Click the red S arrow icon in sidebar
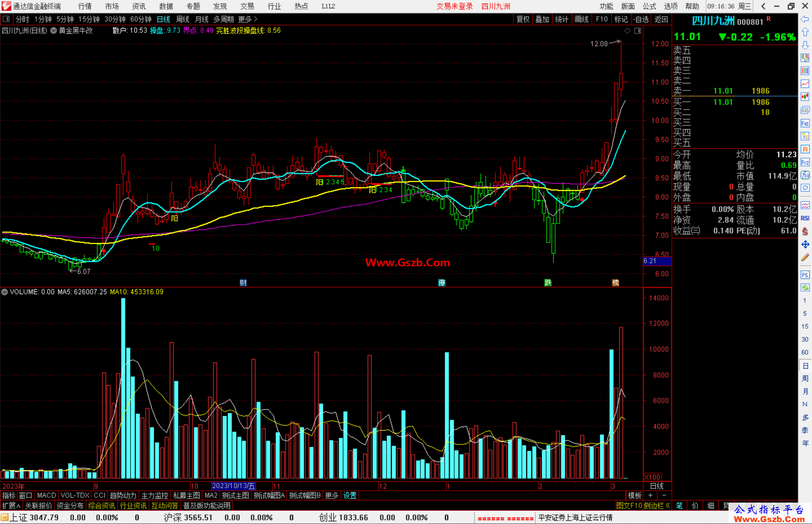The height and width of the screenshot is (524, 812). point(805,231)
